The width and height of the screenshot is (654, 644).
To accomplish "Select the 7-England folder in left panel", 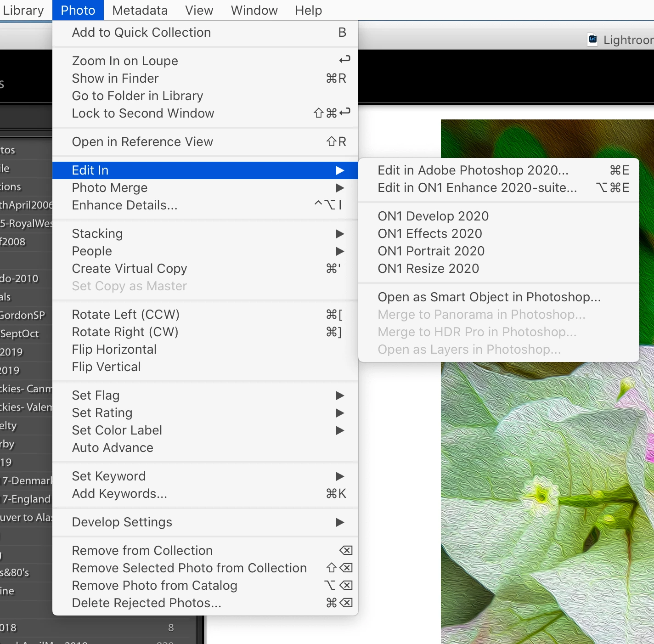I will (26, 499).
